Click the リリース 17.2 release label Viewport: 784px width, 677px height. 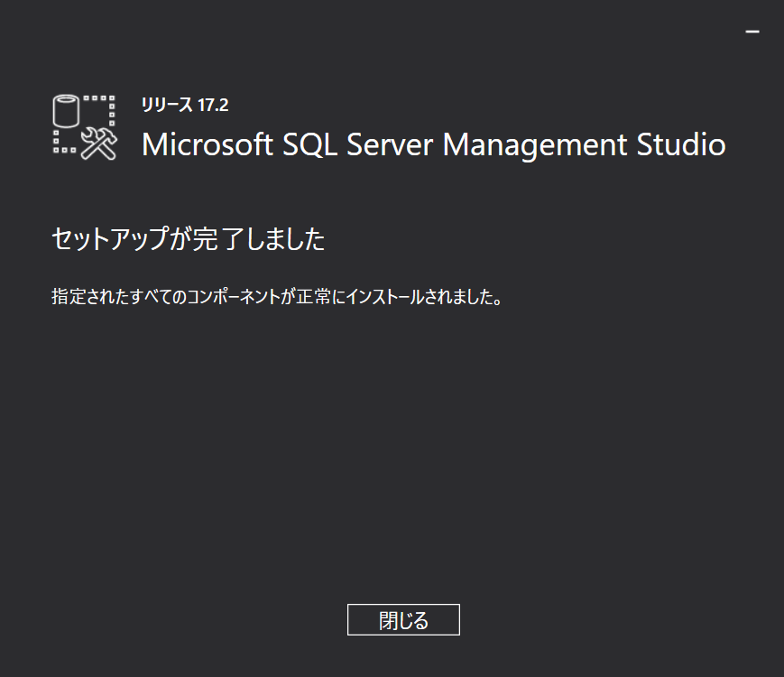(x=185, y=105)
